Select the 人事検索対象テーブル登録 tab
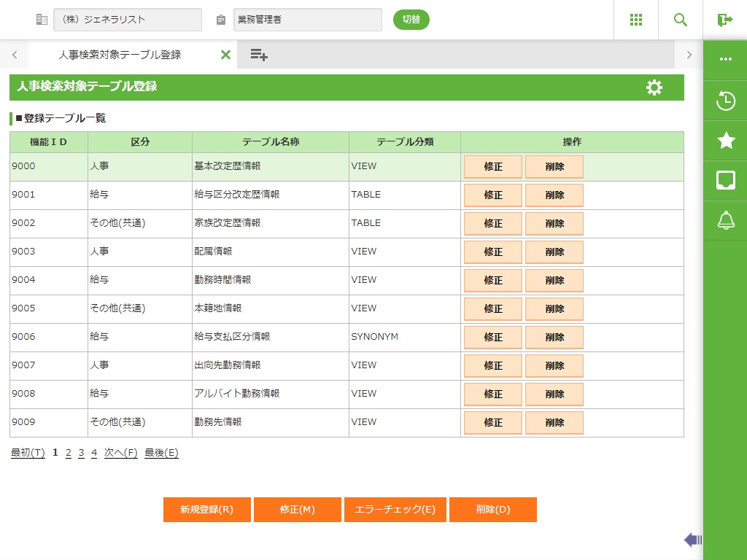This screenshot has height=560, width=747. [120, 55]
